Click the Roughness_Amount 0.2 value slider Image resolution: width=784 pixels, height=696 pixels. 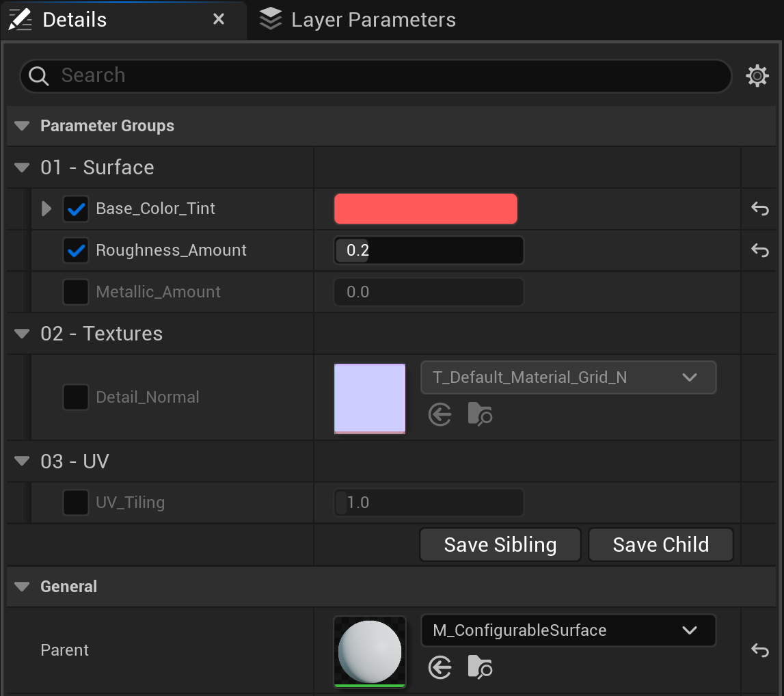coord(429,250)
